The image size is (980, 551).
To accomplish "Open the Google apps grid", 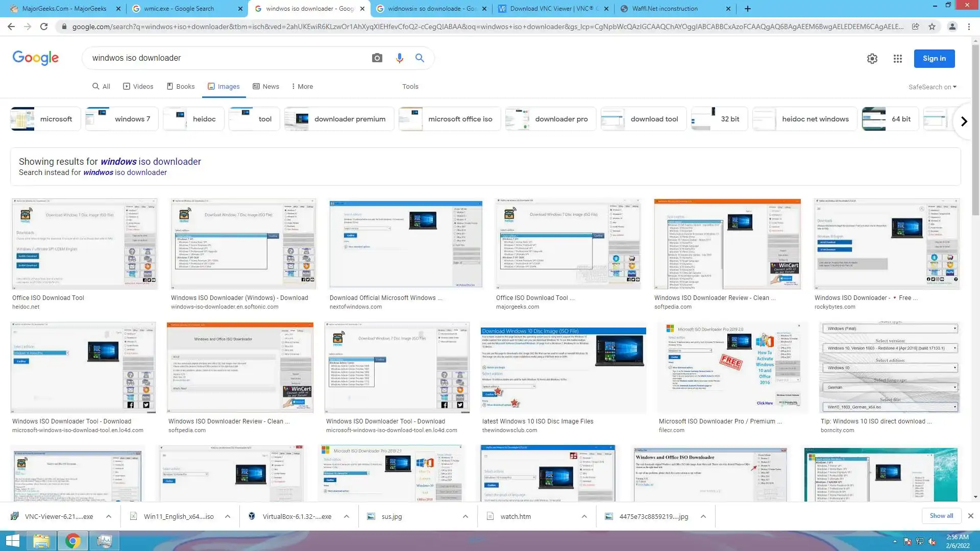I will [x=897, y=59].
